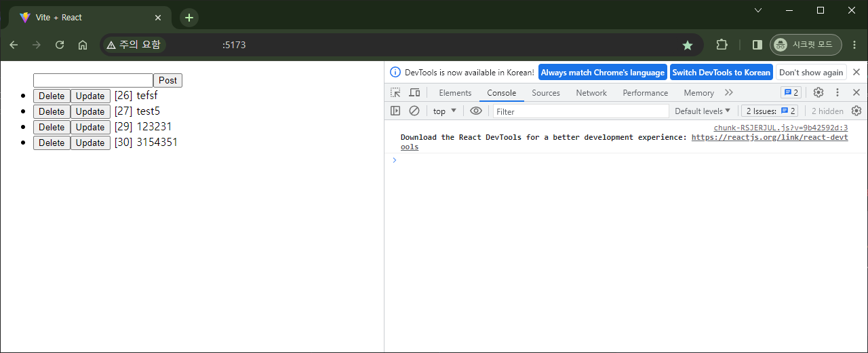Open the chunk-RSJERJUL.js source link
The image size is (868, 353).
(781, 128)
